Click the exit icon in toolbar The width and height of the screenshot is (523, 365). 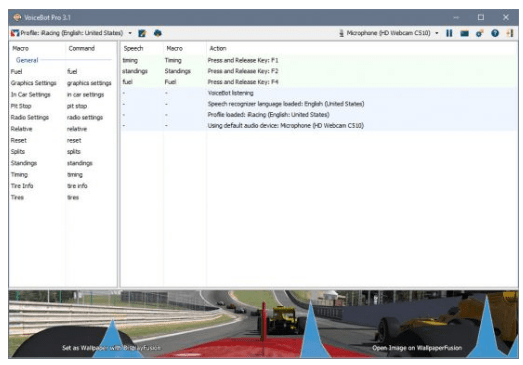[510, 33]
